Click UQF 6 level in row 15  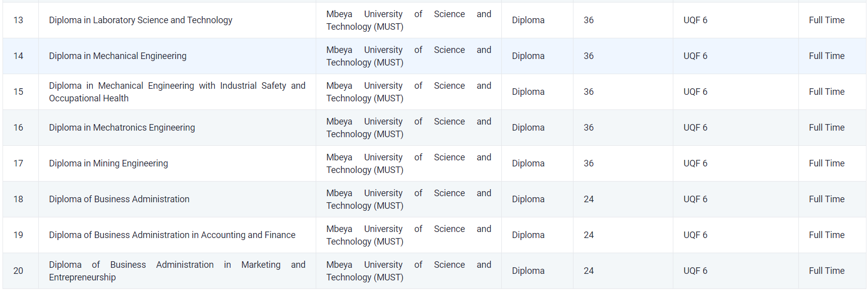click(695, 92)
